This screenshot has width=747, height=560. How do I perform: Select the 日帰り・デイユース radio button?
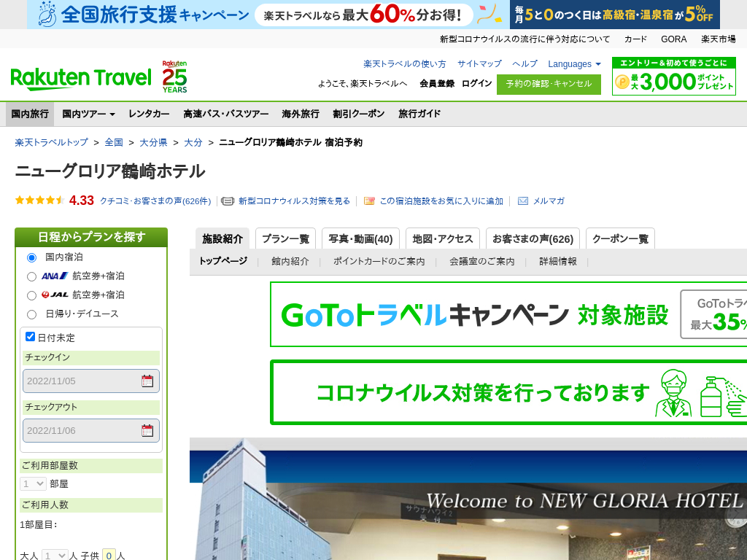click(x=31, y=315)
